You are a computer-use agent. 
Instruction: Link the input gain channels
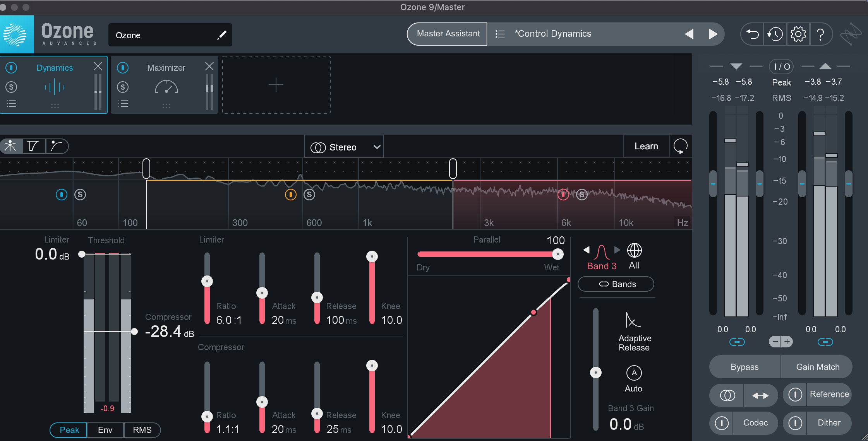click(737, 342)
